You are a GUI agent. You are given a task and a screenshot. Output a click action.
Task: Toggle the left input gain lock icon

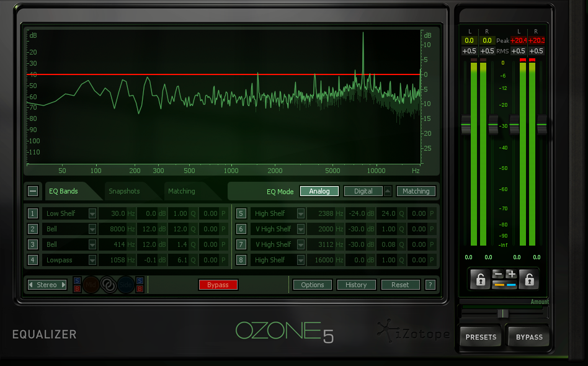point(480,279)
